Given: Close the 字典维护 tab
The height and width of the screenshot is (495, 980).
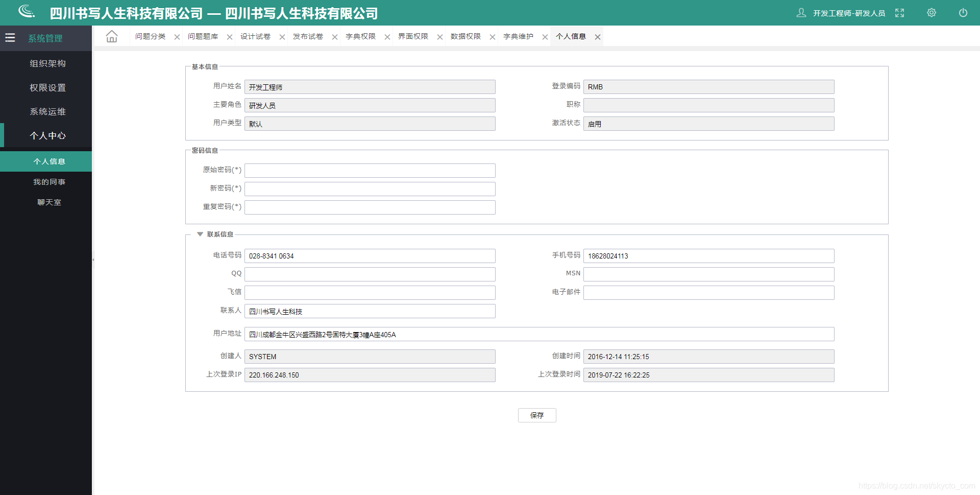Looking at the screenshot, I should pos(545,37).
